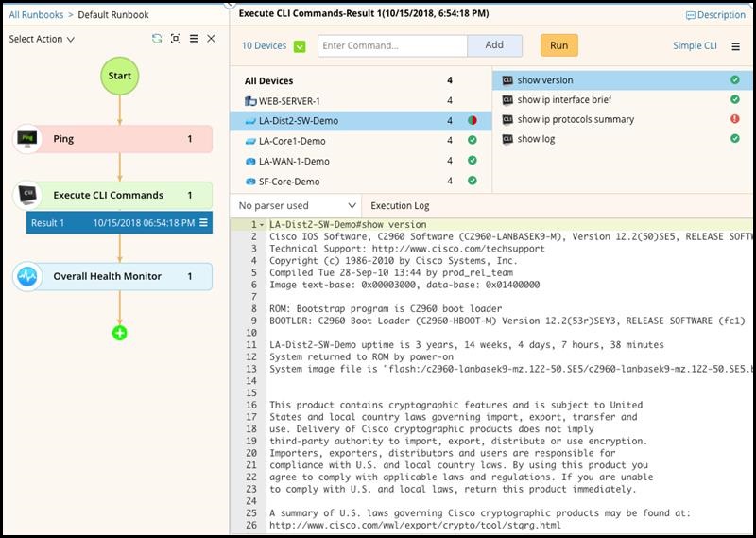Select the Overall Health Monitor node
This screenshot has width=756, height=538.
click(121, 276)
